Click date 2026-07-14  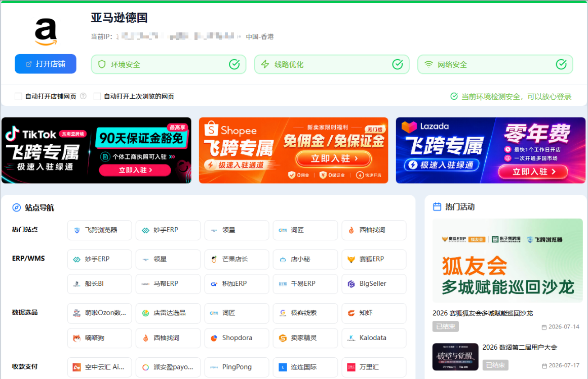[x=564, y=327]
